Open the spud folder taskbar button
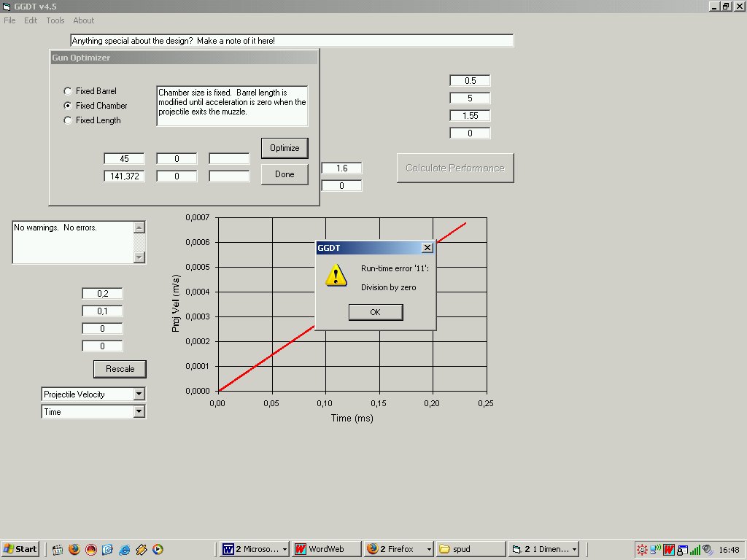The height and width of the screenshot is (560, 747). tap(471, 549)
